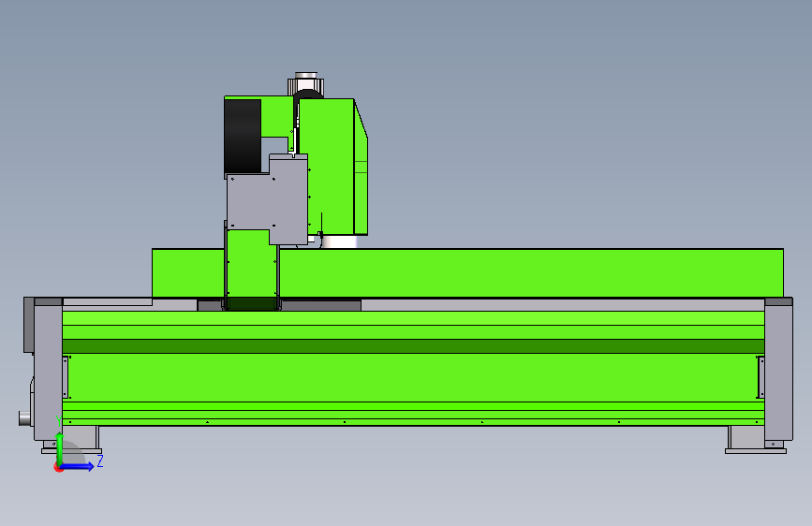This screenshot has width=812, height=526.
Task: Select the gray stepped bracket plate on carriage
Action: pyautogui.click(x=267, y=200)
